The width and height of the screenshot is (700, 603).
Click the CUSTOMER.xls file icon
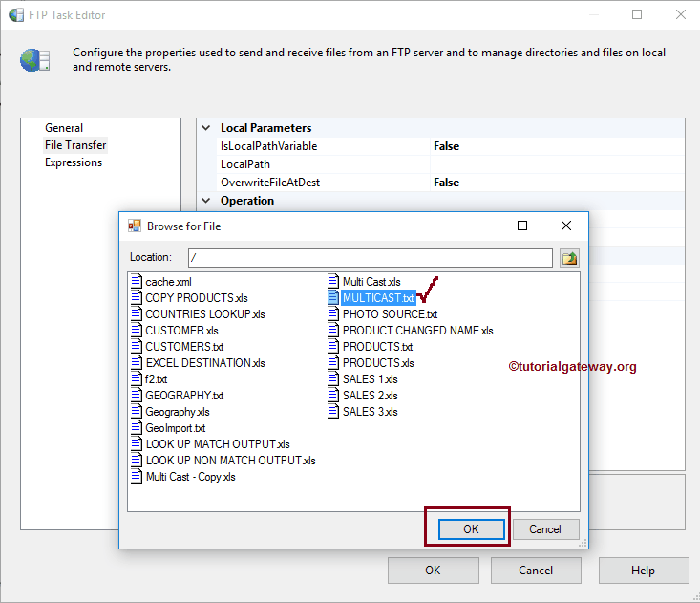pos(137,330)
